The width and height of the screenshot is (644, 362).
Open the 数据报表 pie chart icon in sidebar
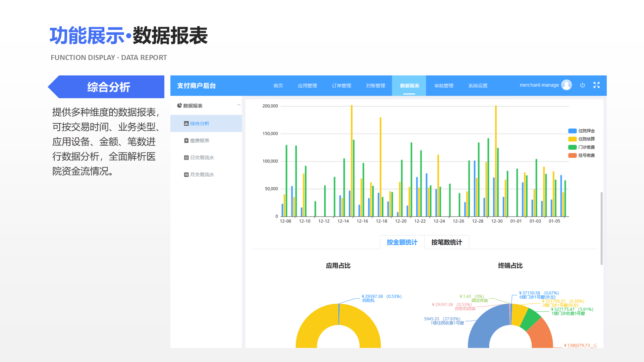click(x=179, y=105)
